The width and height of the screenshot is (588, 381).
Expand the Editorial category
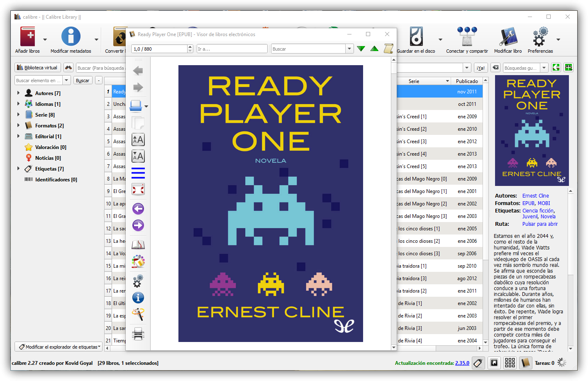pyautogui.click(x=18, y=136)
